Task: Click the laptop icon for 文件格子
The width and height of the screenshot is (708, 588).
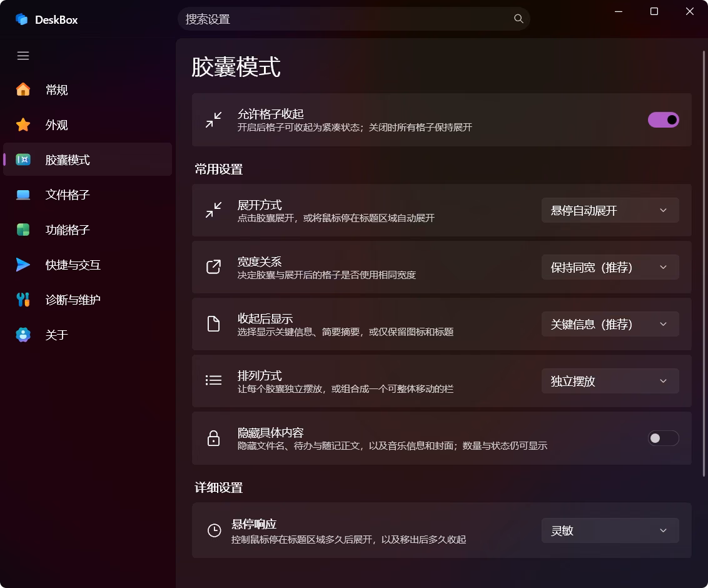Action: (x=23, y=195)
